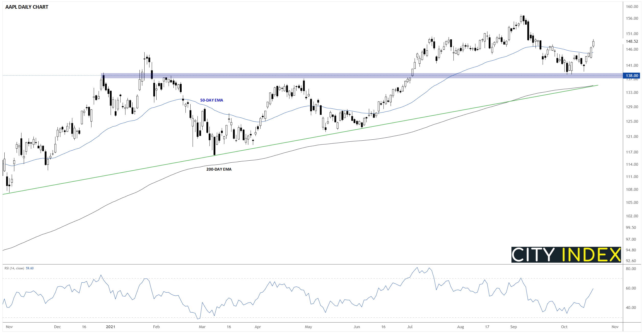Click the 148.52 current price label
This screenshot has width=644, height=333.
pyautogui.click(x=632, y=41)
